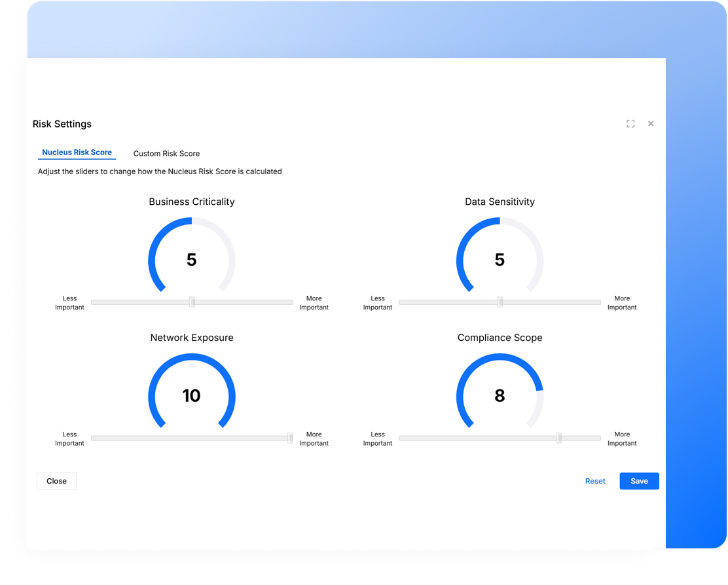Grab the Network Exposure slider handle

click(290, 438)
